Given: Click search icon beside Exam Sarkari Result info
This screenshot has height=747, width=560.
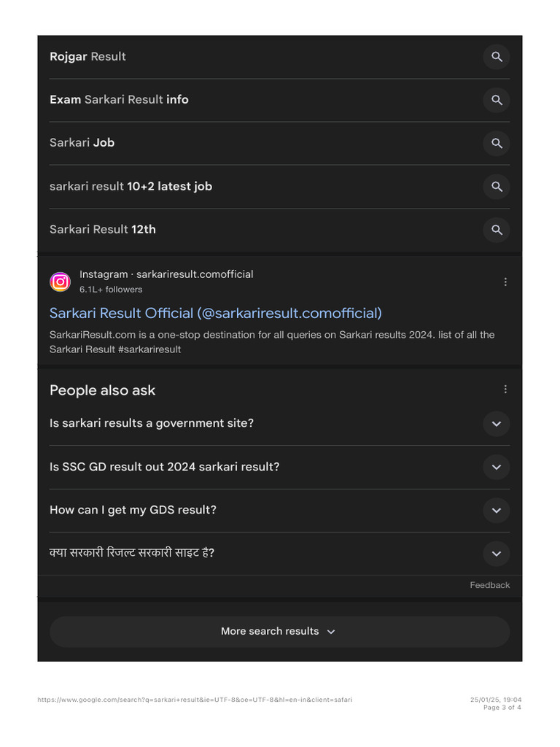Looking at the screenshot, I should click(x=497, y=100).
